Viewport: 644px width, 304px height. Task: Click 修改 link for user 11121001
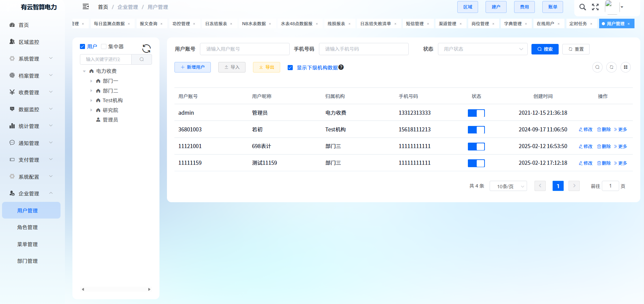[x=586, y=146]
